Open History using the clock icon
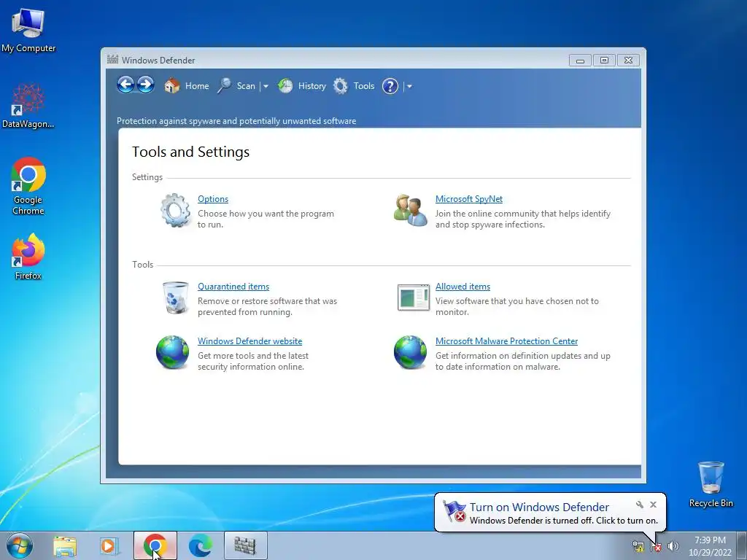 pyautogui.click(x=285, y=86)
